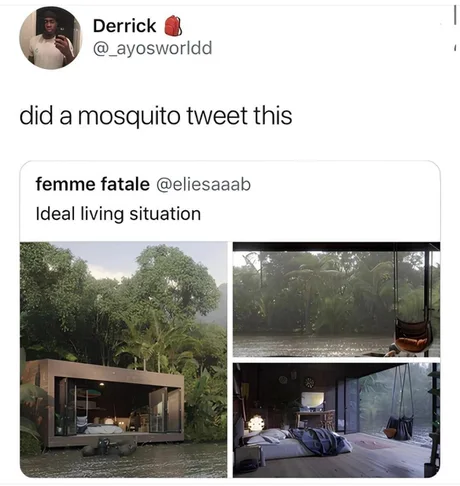Viewport: 460px width, 486px height.
Task: Open the display name Derrick
Action: click(124, 26)
